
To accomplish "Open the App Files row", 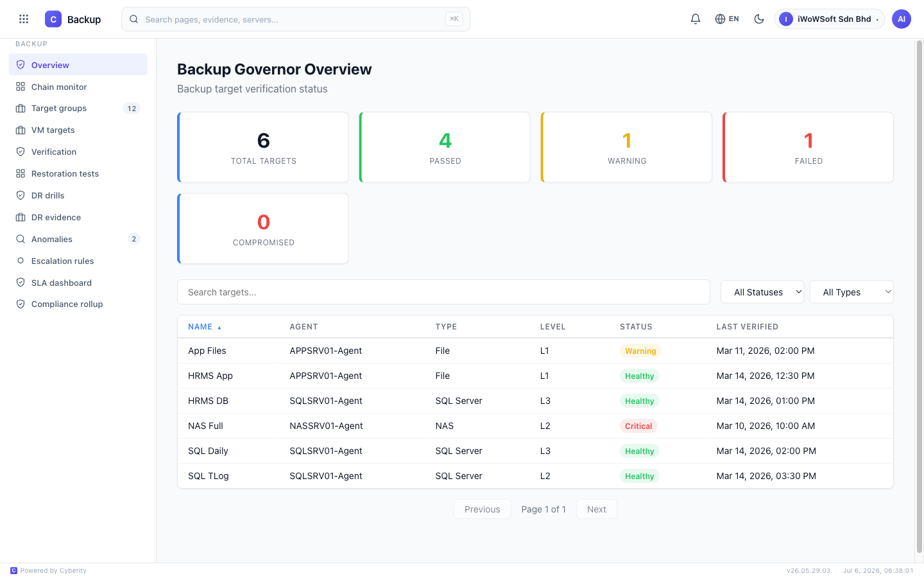I will [535, 351].
